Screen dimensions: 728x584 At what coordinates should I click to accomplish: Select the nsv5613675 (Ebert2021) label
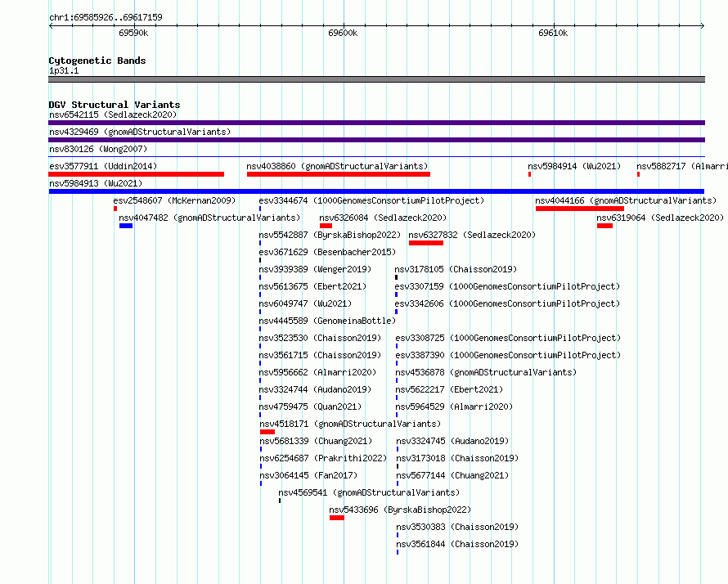(x=312, y=286)
